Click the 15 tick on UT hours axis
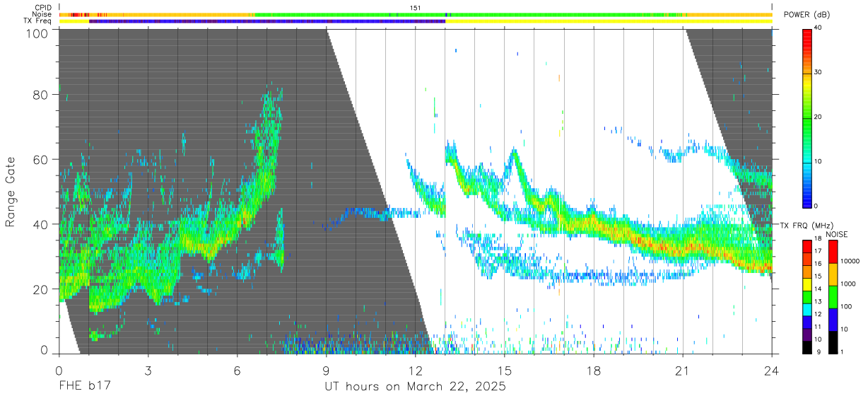 point(505,370)
